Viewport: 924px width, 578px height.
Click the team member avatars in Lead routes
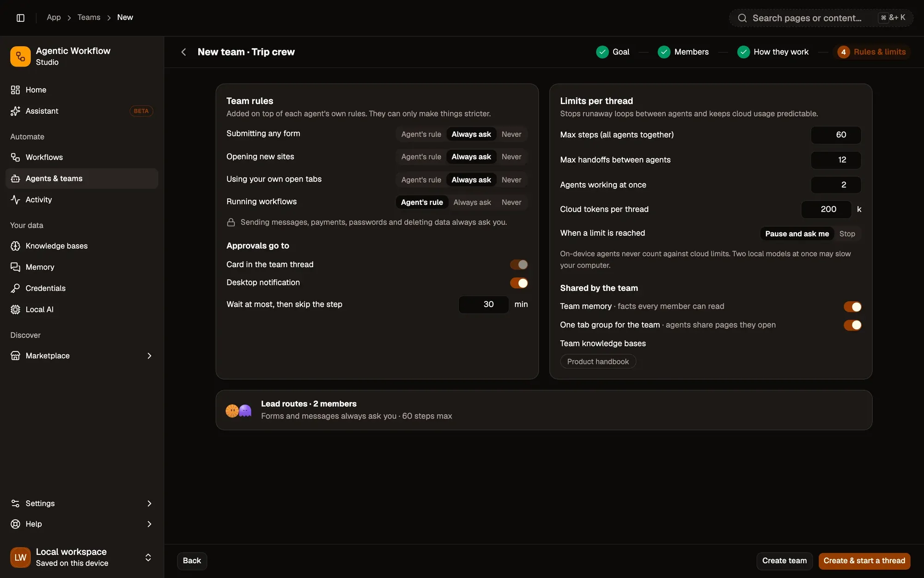(238, 411)
